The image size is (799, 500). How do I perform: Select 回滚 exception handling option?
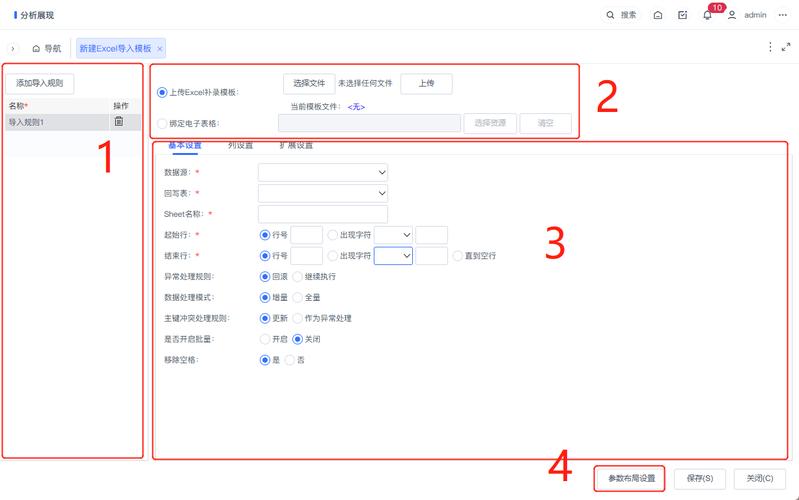(x=264, y=277)
